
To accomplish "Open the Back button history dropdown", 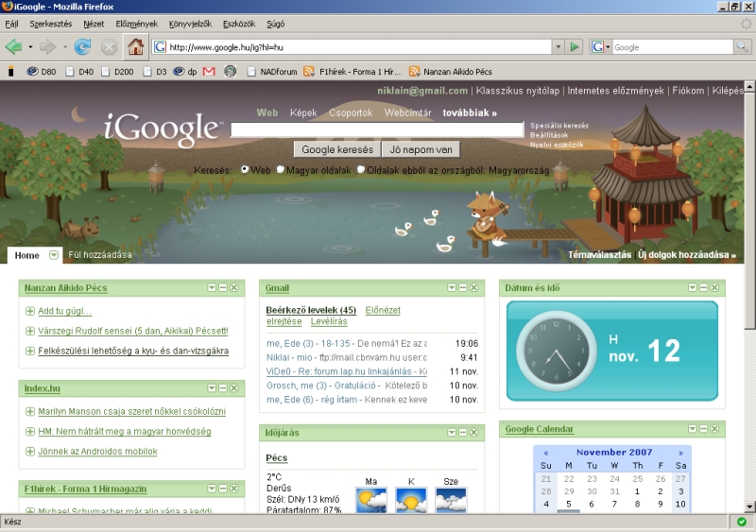I will [x=30, y=47].
